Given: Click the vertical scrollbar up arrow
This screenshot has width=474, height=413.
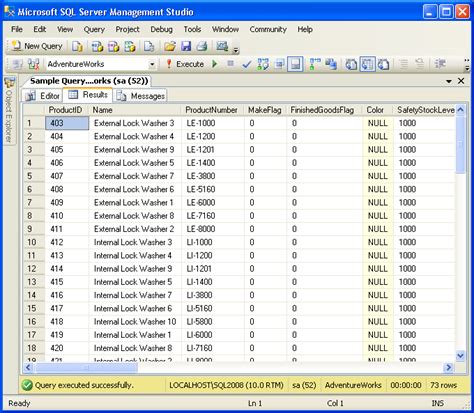Looking at the screenshot, I should point(460,110).
